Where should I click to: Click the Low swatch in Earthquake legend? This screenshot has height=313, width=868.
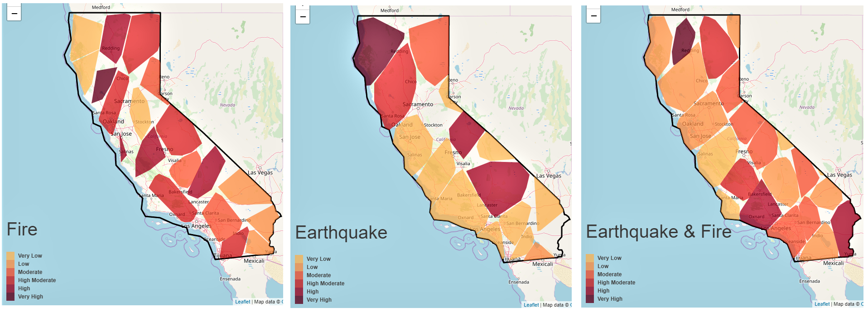[x=299, y=267]
